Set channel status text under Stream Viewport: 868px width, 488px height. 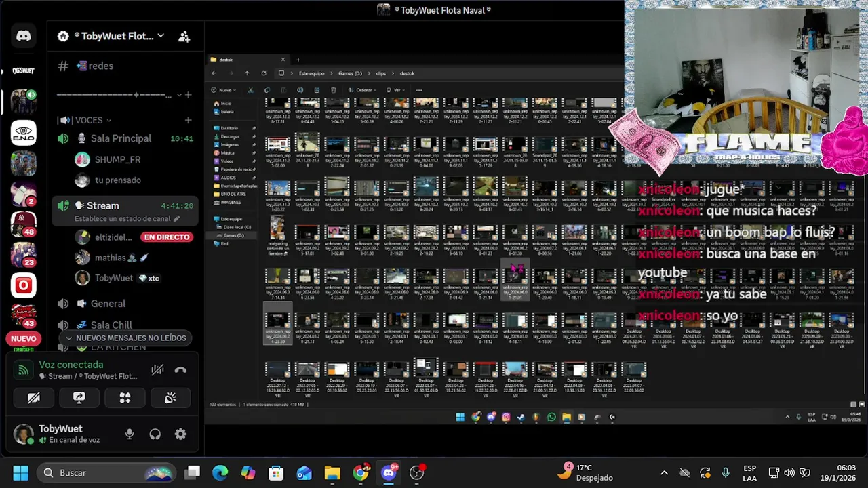127,219
